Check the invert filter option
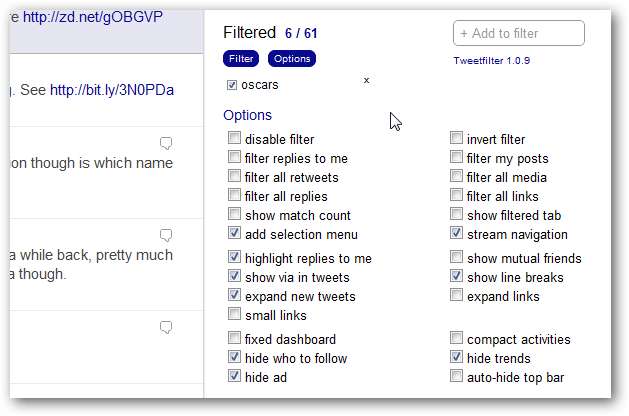Screen dimensions: 629x416 tap(456, 139)
